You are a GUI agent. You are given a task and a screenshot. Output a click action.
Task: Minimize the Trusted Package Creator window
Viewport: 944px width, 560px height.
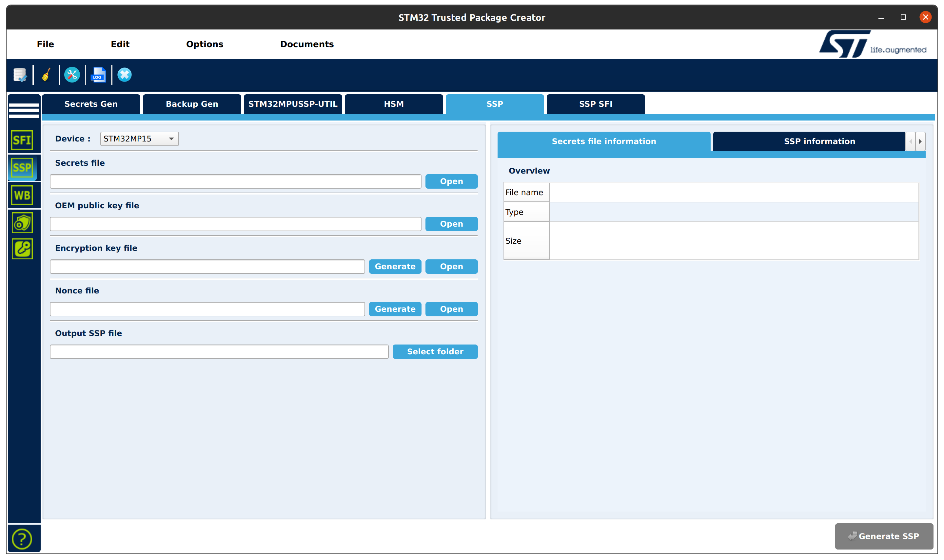point(881,17)
